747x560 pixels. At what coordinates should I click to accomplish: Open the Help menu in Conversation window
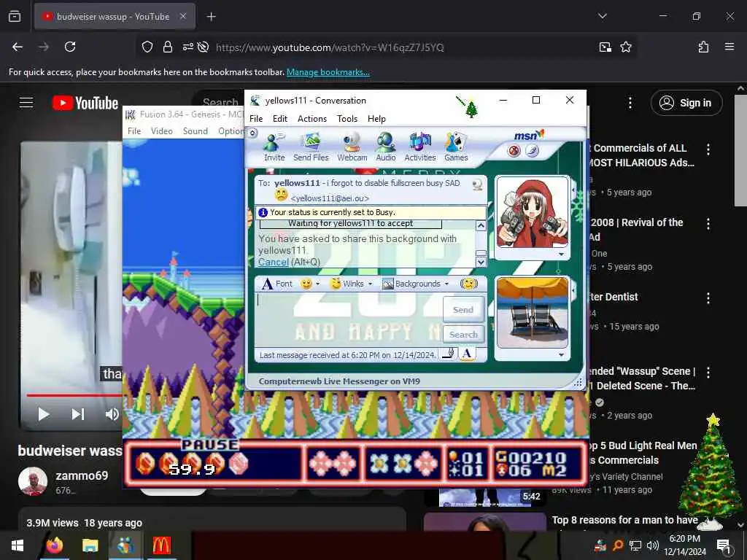[376, 119]
